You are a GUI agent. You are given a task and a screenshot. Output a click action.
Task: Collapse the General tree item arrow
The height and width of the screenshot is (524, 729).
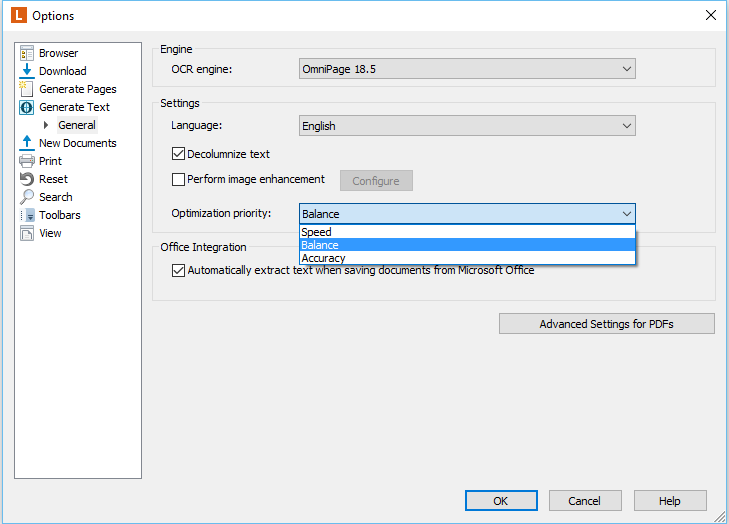46,125
